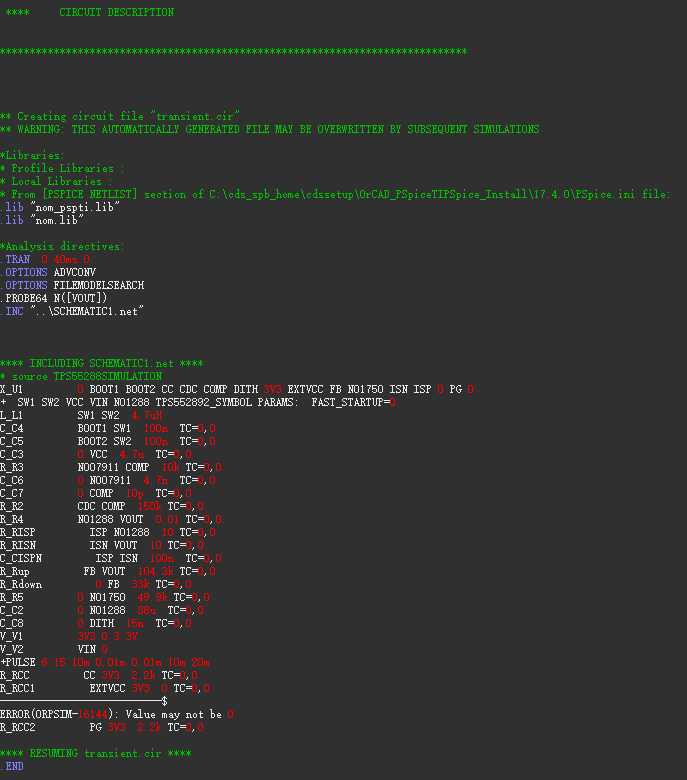This screenshot has width=687, height=780.
Task: Click the R_R3 10k resistor line
Action: [111, 467]
